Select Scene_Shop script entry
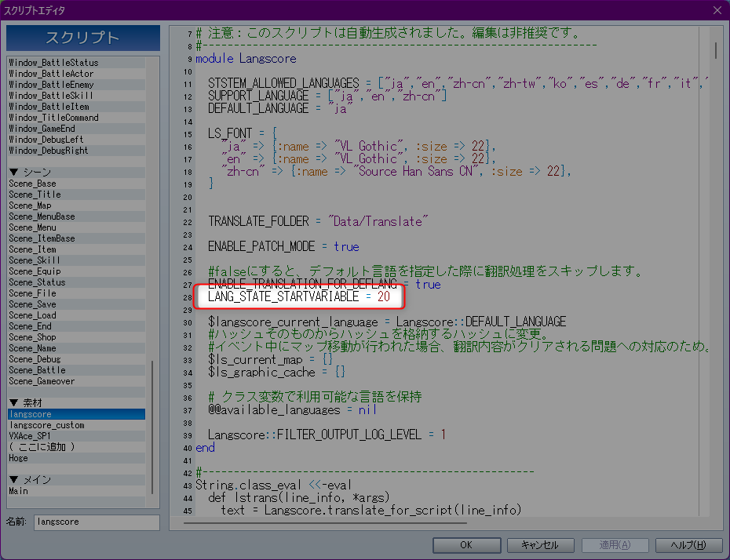Image resolution: width=730 pixels, height=560 pixels. (77, 337)
